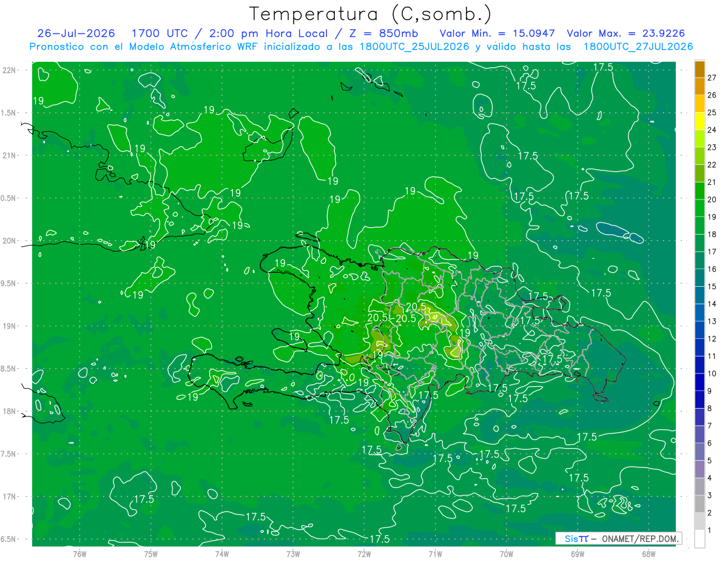728x562 pixels.
Task: Click the "1800UTC_27JUL2026" valid-until timestamp
Action: pos(638,47)
